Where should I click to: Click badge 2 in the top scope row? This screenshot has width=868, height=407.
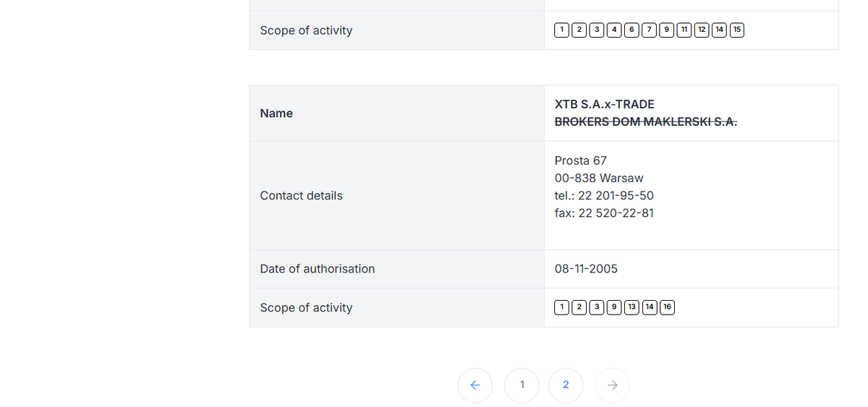point(579,30)
